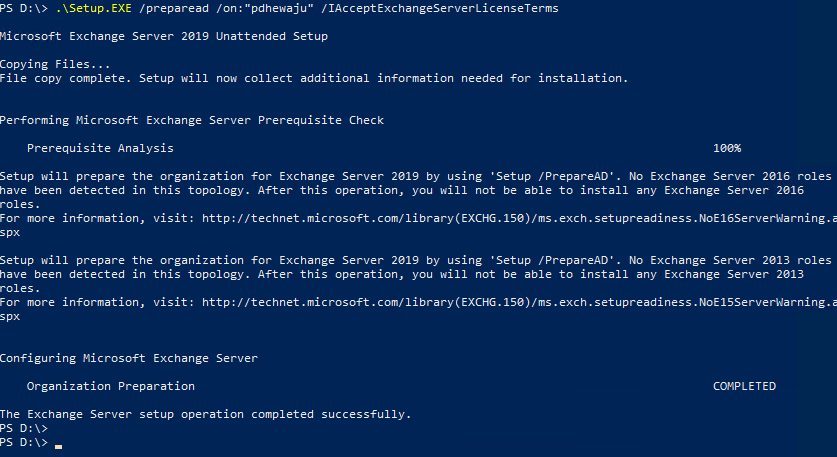Click the Organization Preparation label
The width and height of the screenshot is (837, 457).
pos(110,386)
